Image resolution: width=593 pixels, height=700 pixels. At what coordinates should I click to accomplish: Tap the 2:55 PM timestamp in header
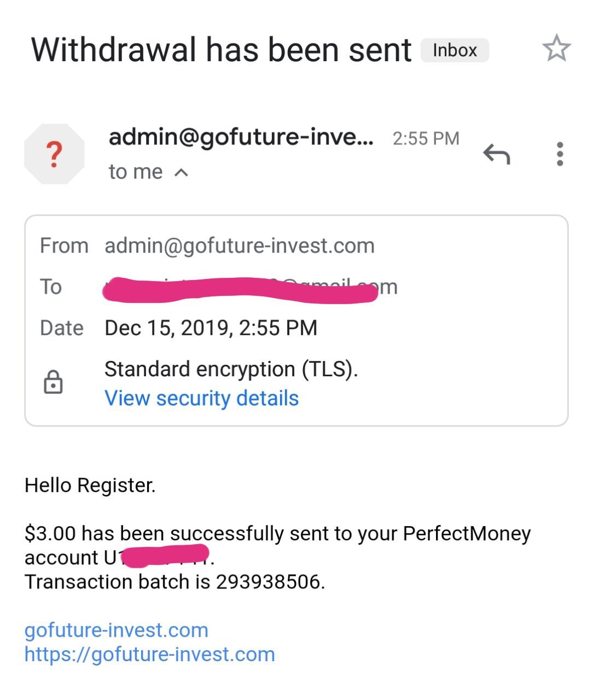(426, 138)
